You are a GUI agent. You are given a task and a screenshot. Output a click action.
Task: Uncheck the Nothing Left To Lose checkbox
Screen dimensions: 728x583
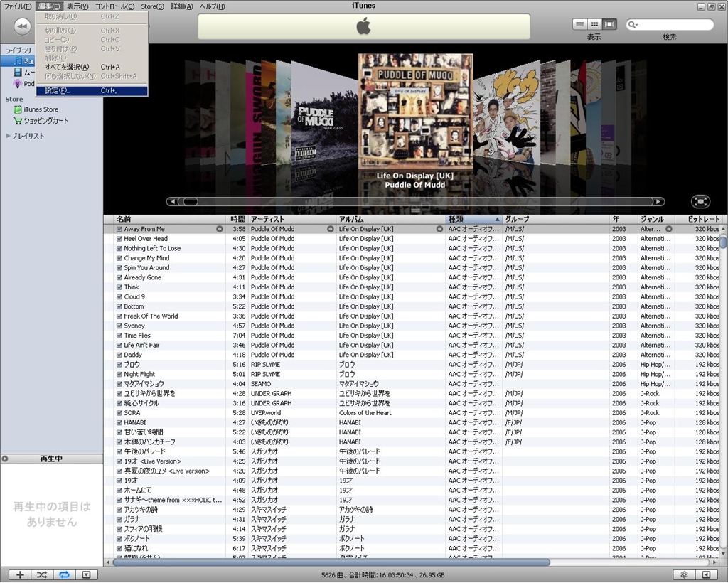119,249
